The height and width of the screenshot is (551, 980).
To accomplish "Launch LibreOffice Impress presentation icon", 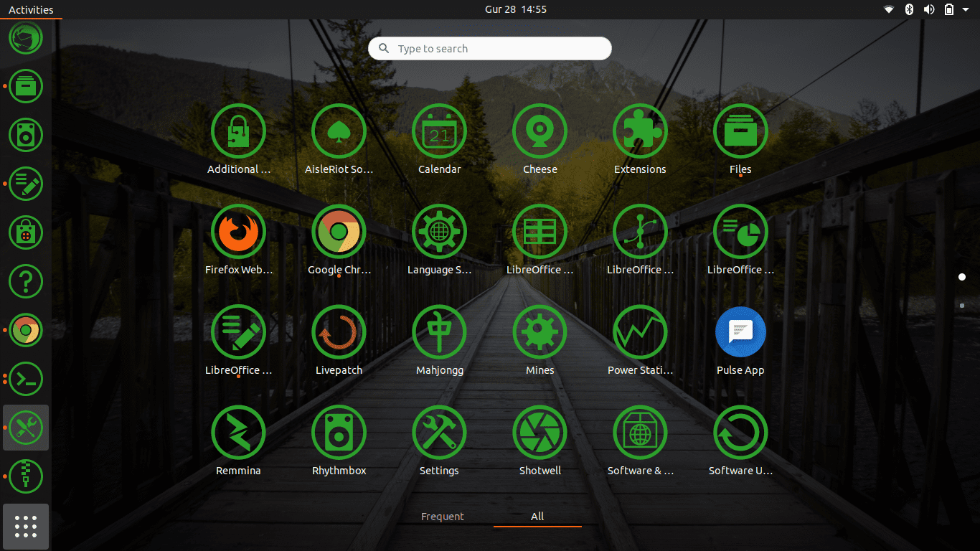I will point(740,232).
